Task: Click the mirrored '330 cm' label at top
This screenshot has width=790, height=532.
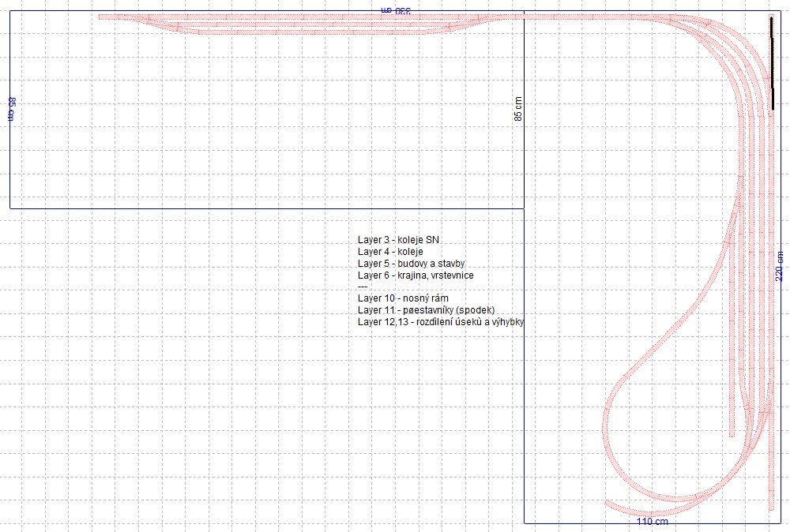Action: click(396, 10)
